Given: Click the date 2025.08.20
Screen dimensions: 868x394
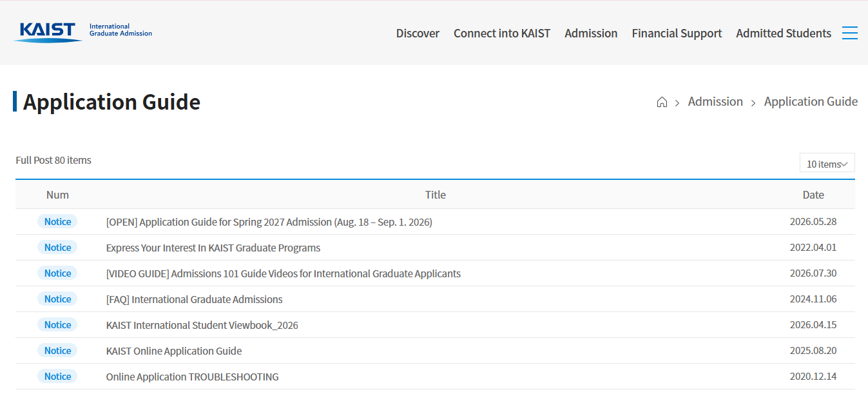Looking at the screenshot, I should point(813,351).
